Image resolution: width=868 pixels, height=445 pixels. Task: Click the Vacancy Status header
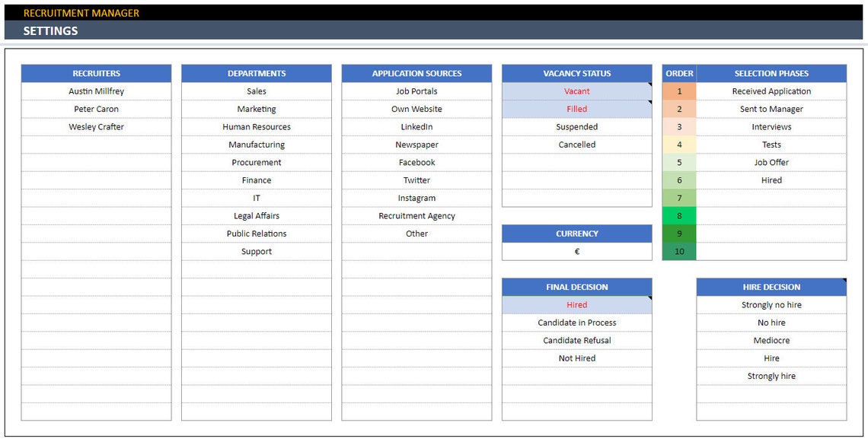(x=577, y=74)
